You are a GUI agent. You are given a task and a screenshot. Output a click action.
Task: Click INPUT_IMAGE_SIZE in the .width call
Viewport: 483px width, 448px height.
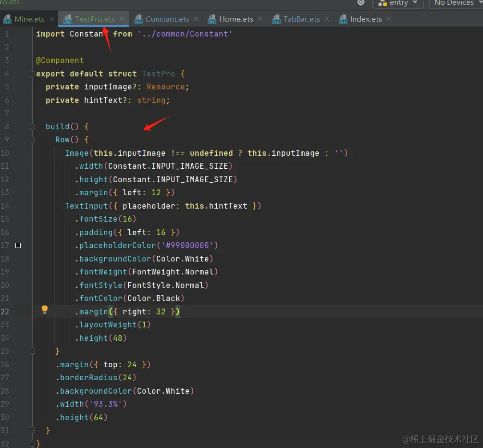pyautogui.click(x=190, y=166)
